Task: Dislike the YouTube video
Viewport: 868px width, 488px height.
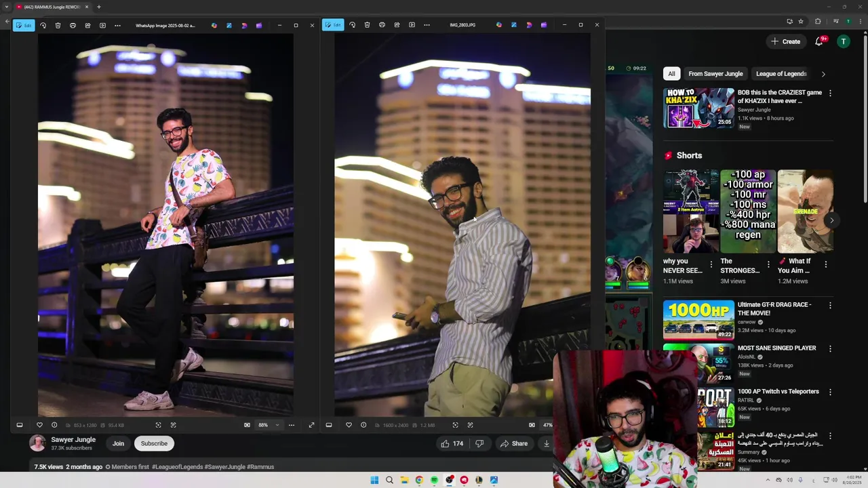Action: tap(479, 444)
